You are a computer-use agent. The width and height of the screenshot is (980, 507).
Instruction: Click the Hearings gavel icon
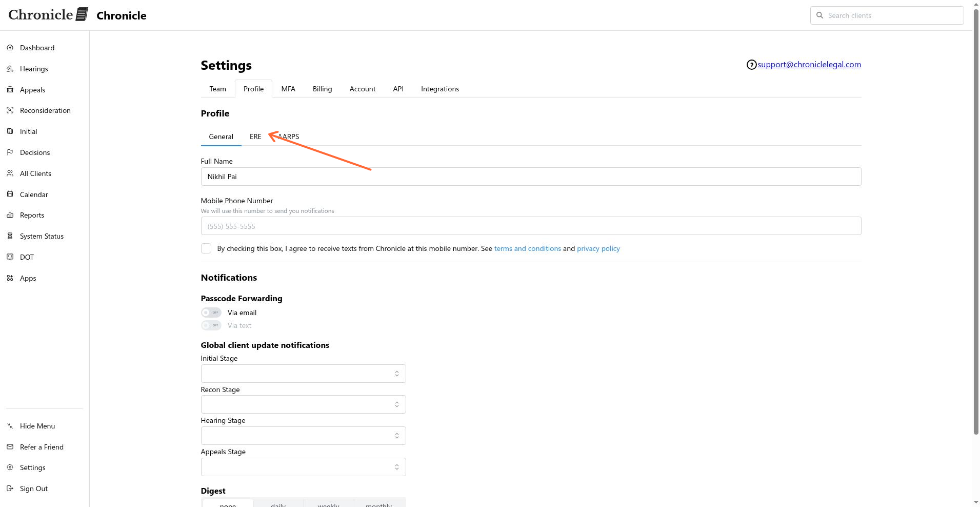coord(10,69)
